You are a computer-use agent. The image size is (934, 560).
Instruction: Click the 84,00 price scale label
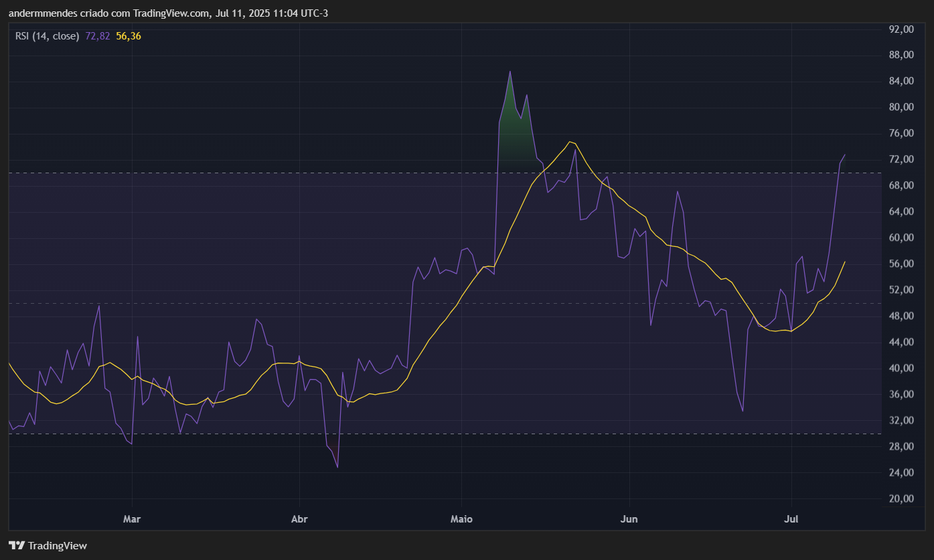[x=901, y=81]
